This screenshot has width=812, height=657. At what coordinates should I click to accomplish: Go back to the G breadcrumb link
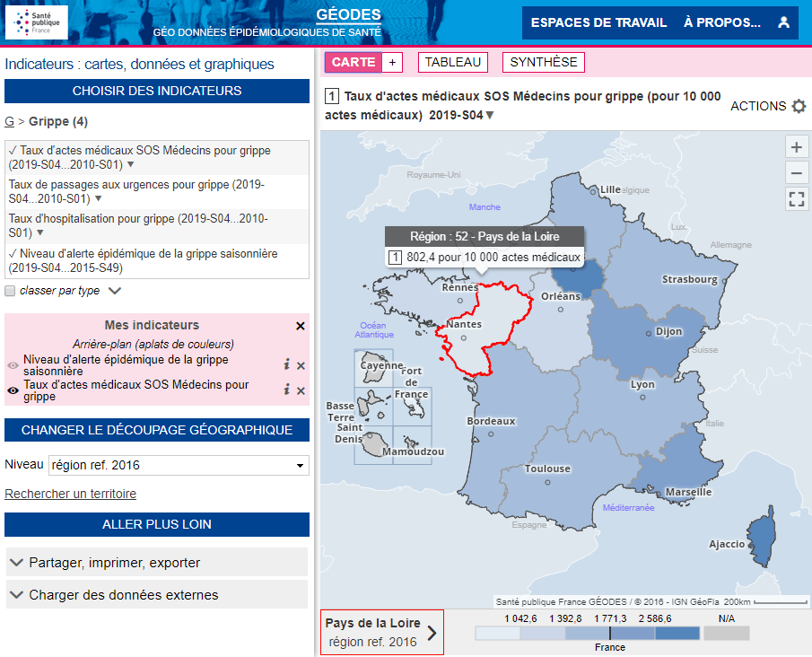pos(9,121)
